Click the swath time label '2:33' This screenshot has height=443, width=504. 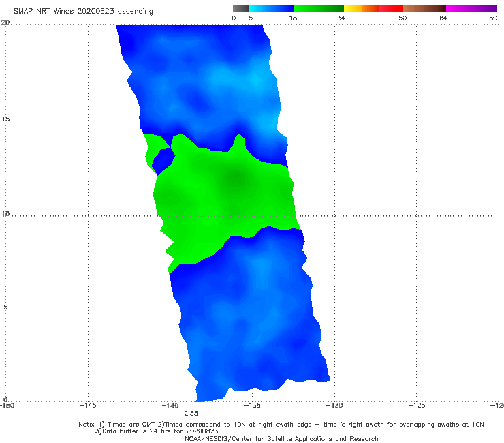pyautogui.click(x=191, y=414)
